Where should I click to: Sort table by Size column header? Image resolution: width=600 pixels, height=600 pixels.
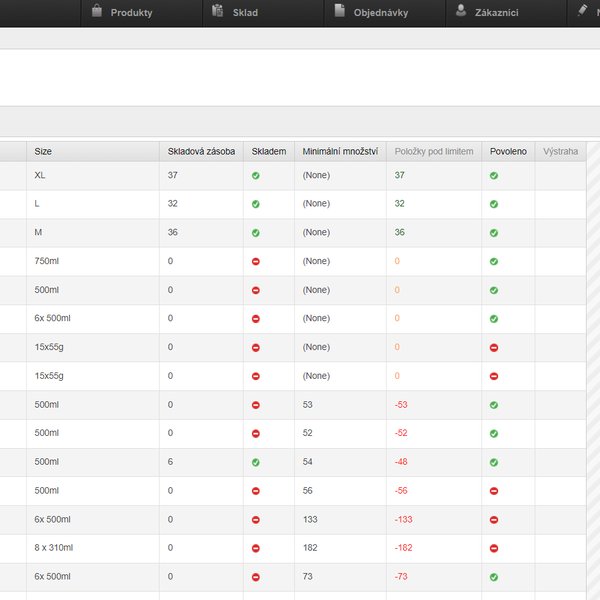coord(43,152)
